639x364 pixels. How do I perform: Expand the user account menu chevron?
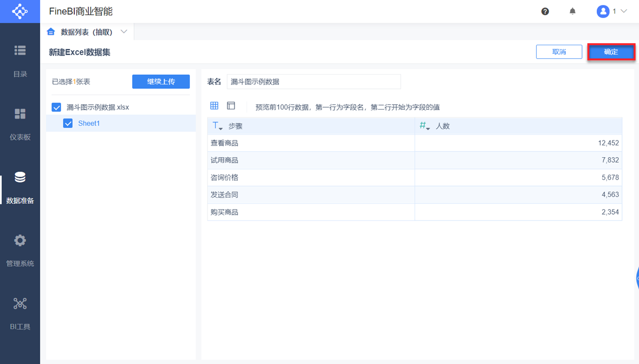click(x=624, y=11)
